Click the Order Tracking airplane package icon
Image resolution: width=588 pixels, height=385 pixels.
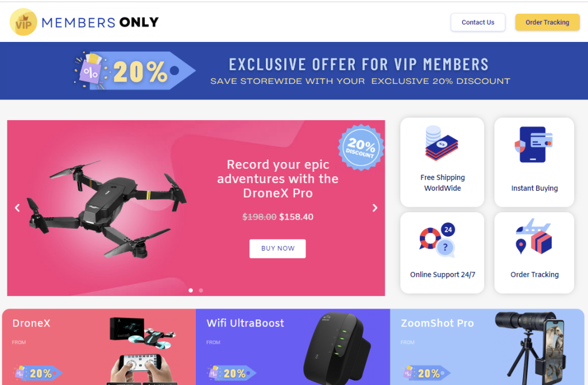pos(534,236)
